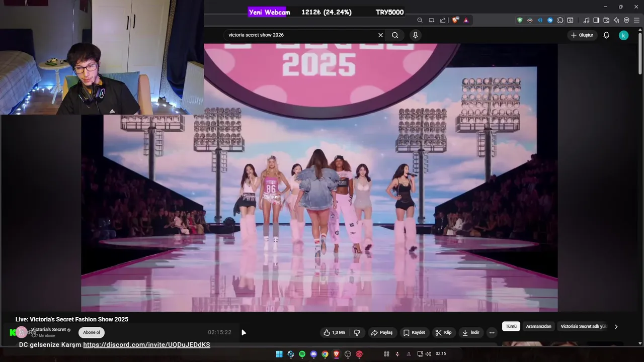The width and height of the screenshot is (644, 362).
Task: Open the browser hamburger main menu
Action: pos(636,20)
